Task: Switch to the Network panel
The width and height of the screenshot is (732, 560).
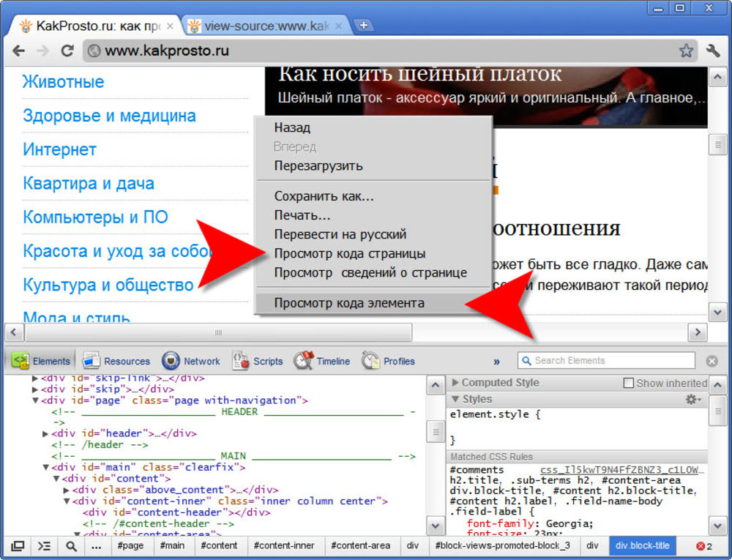Action: point(192,361)
